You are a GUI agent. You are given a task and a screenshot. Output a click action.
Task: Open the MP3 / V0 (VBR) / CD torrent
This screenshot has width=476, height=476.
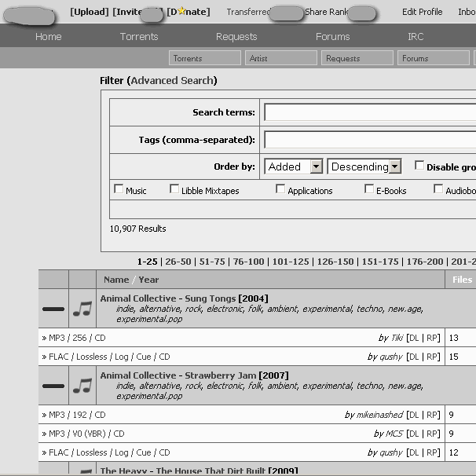pyautogui.click(x=86, y=434)
